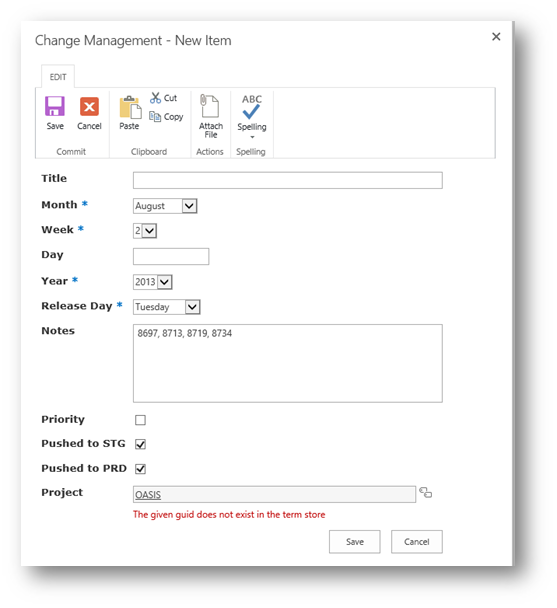
Task: Click the bottom Save button
Action: 355,542
